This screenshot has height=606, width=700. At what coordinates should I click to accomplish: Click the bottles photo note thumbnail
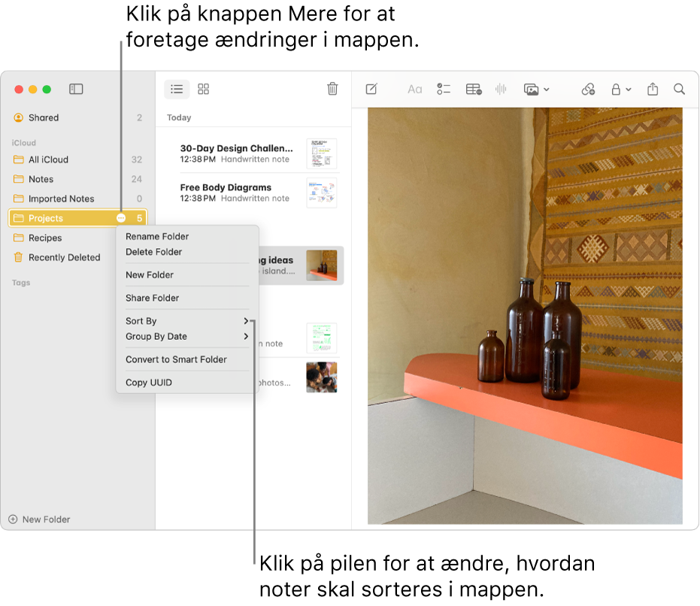click(322, 265)
